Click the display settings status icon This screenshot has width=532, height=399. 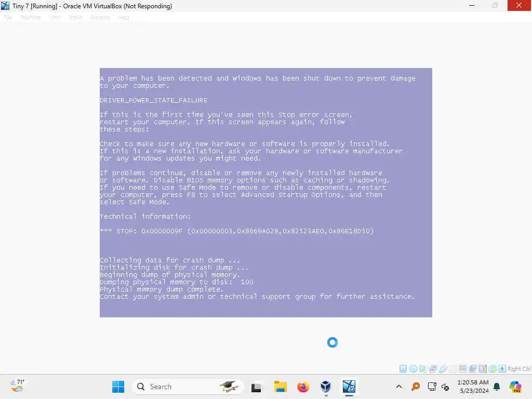coord(462,369)
